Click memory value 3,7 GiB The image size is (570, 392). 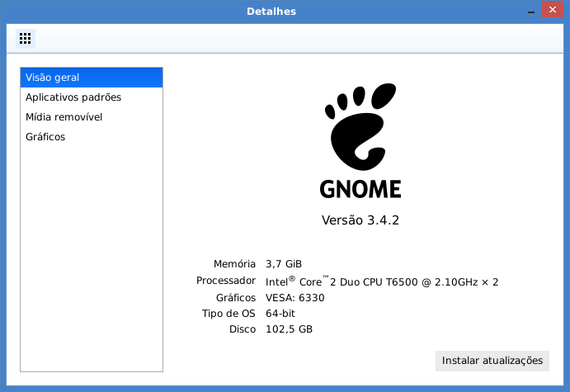point(284,264)
